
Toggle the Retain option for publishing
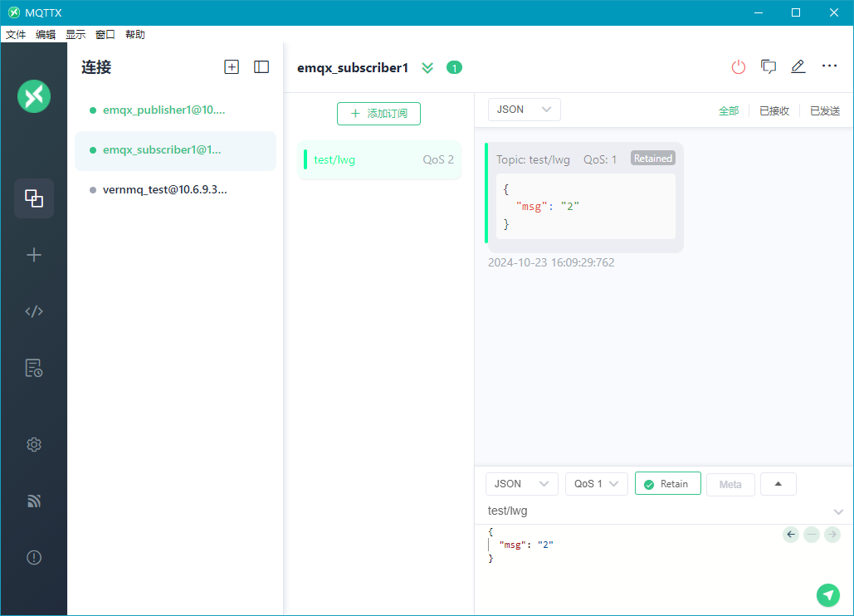(668, 484)
